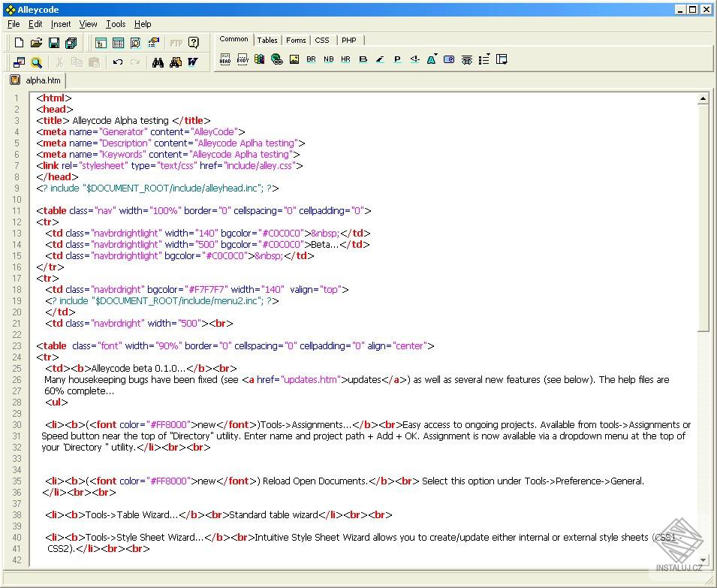This screenshot has height=588, width=717.
Task: Apply bold formatting with B icon
Action: coord(362,59)
